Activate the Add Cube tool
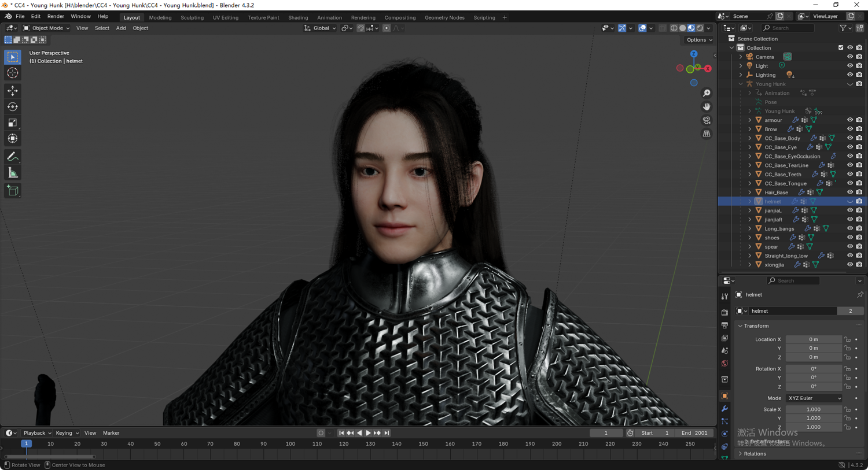 point(13,191)
